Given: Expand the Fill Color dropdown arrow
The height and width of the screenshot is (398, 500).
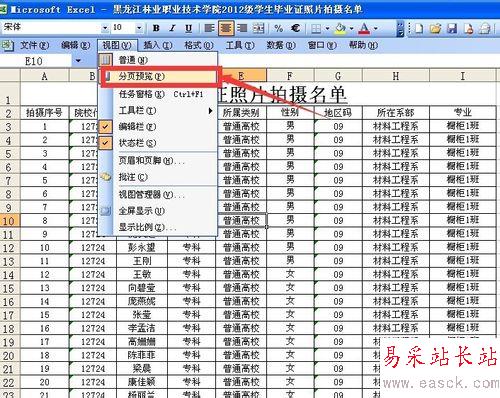Looking at the screenshot, I should (351, 29).
